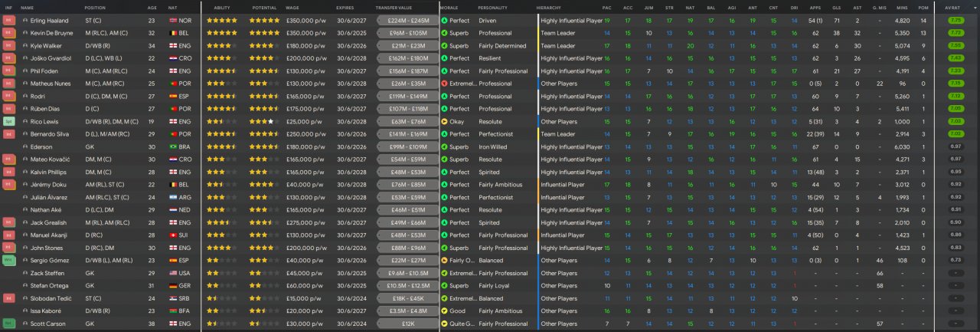Click the profile icon beside Kevin De Bruyne

[x=25, y=34]
